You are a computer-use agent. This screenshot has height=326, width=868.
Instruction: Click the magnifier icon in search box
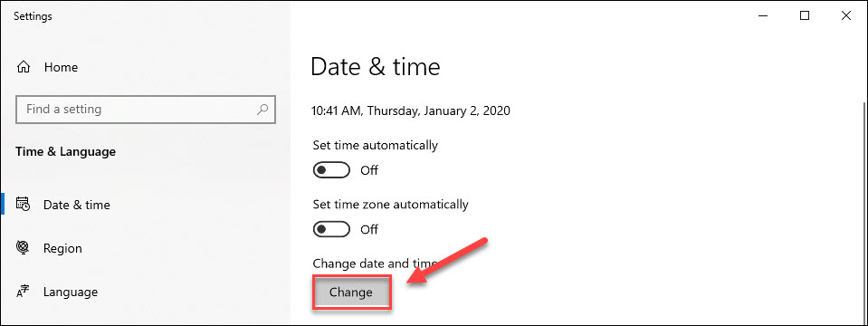click(x=263, y=109)
